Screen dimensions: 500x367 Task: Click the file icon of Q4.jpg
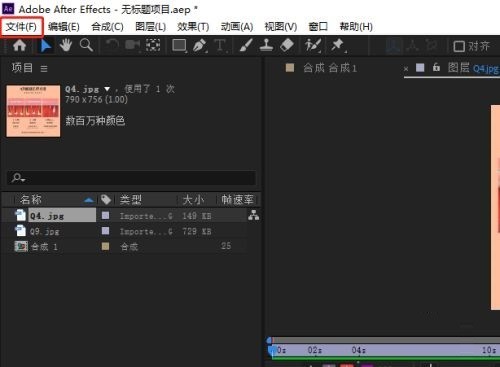(x=21, y=215)
